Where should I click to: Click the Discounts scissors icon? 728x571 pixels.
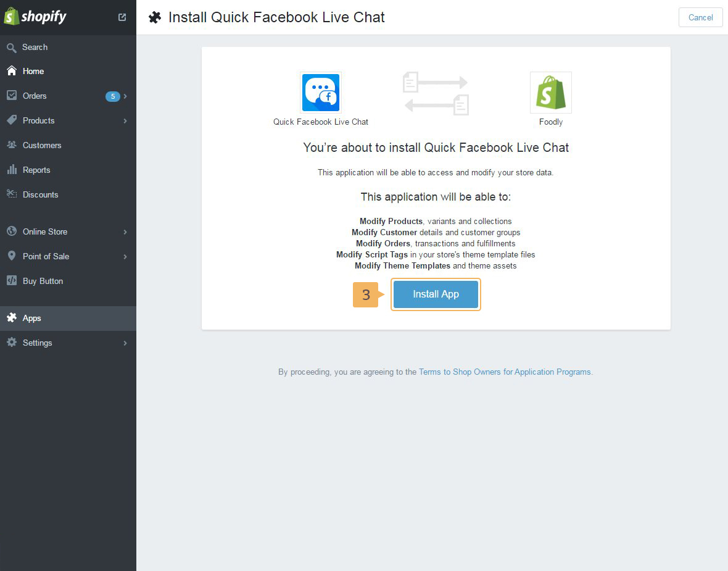[11, 194]
